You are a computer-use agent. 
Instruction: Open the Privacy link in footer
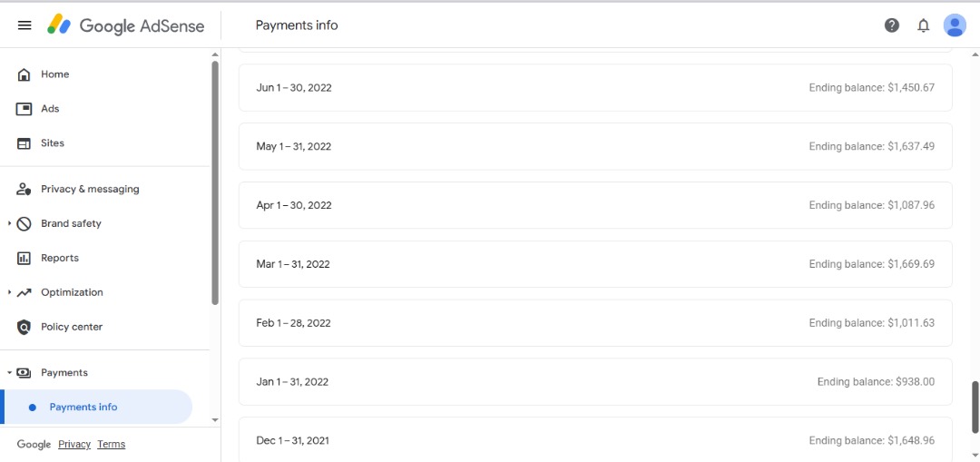(74, 445)
